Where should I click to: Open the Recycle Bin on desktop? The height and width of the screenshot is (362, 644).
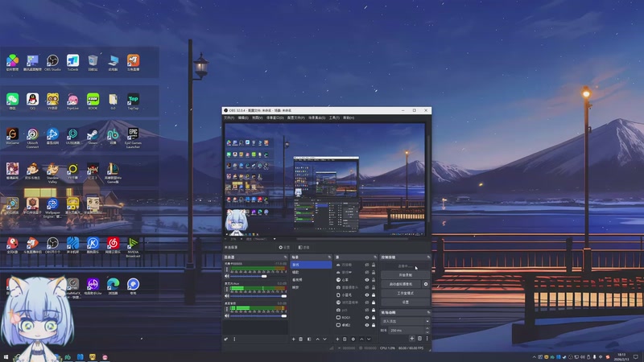[93, 63]
